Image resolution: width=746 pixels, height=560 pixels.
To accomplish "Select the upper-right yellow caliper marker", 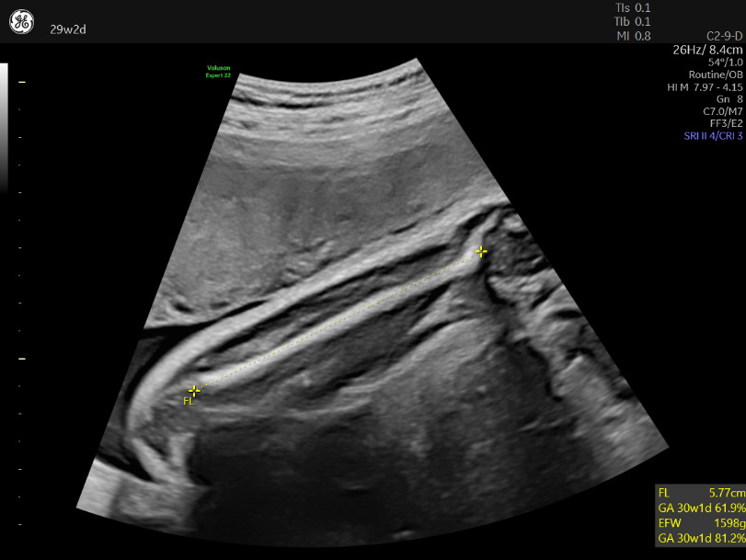I will click(480, 251).
